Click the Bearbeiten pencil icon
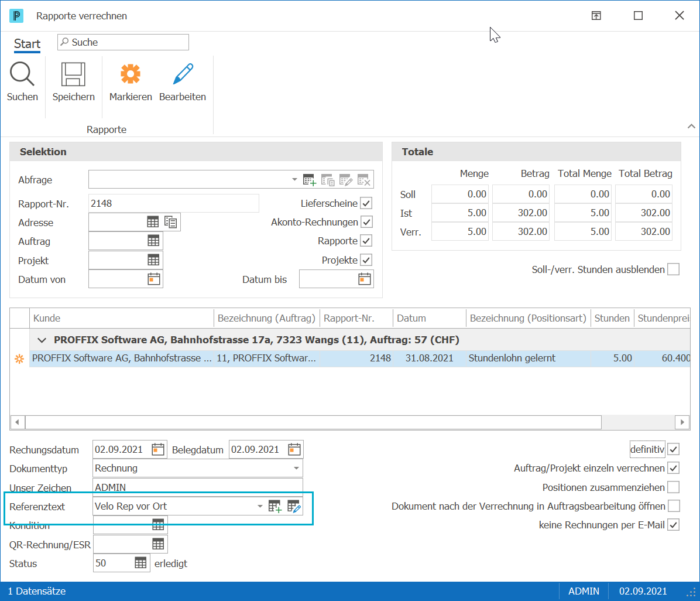700x601 pixels. [x=183, y=74]
